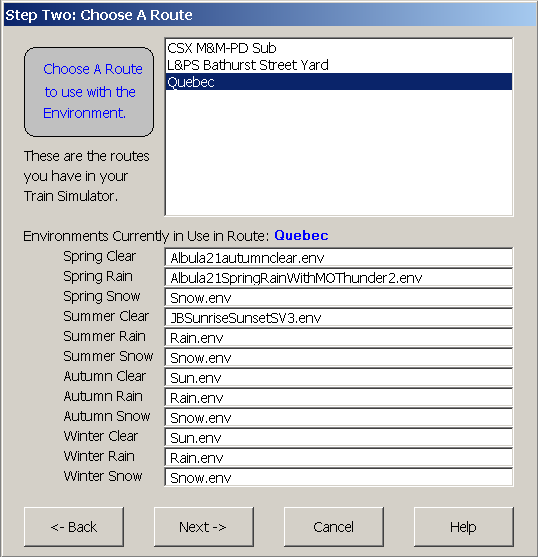Click the Summer Rain field

pos(339,337)
